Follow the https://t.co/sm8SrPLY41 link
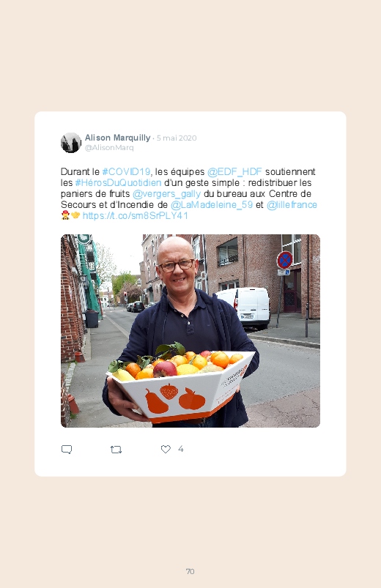The image size is (381, 588). tap(135, 215)
